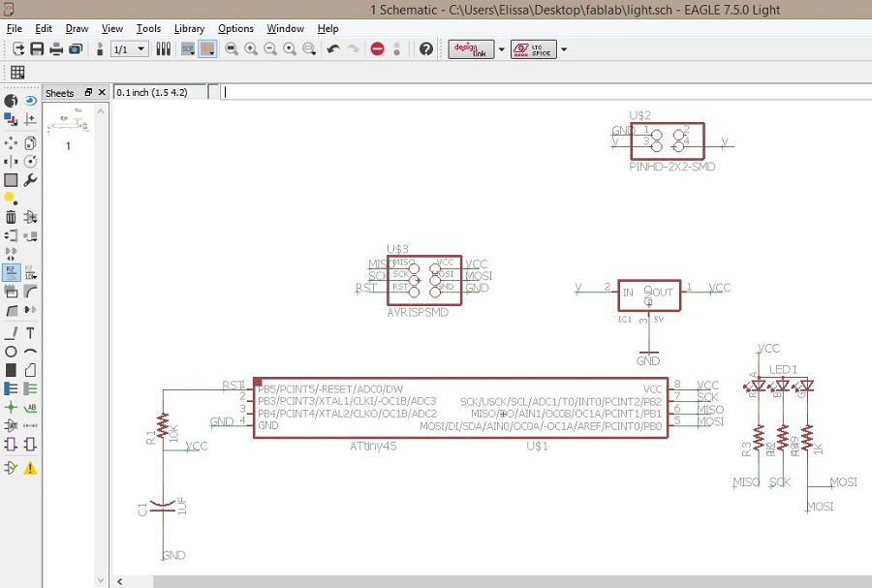This screenshot has width=872, height=588.
Task: Open the Edit menu
Action: 44,28
